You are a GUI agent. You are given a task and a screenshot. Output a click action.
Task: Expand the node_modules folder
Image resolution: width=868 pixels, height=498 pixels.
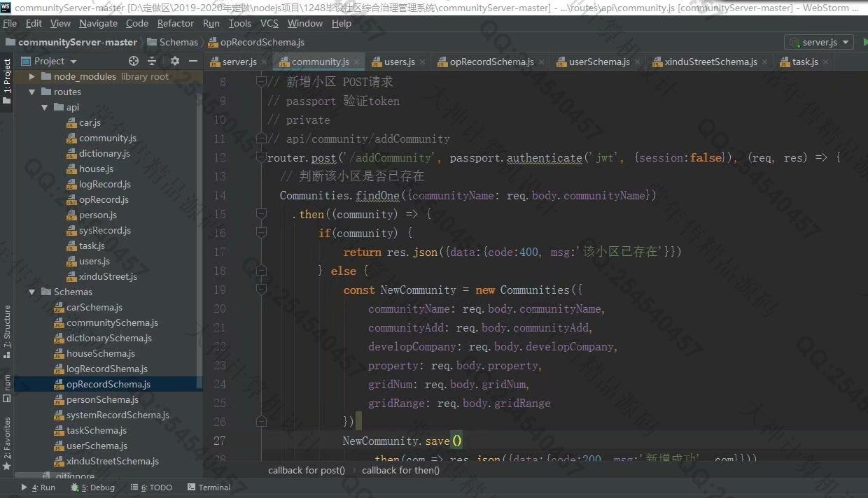point(32,77)
